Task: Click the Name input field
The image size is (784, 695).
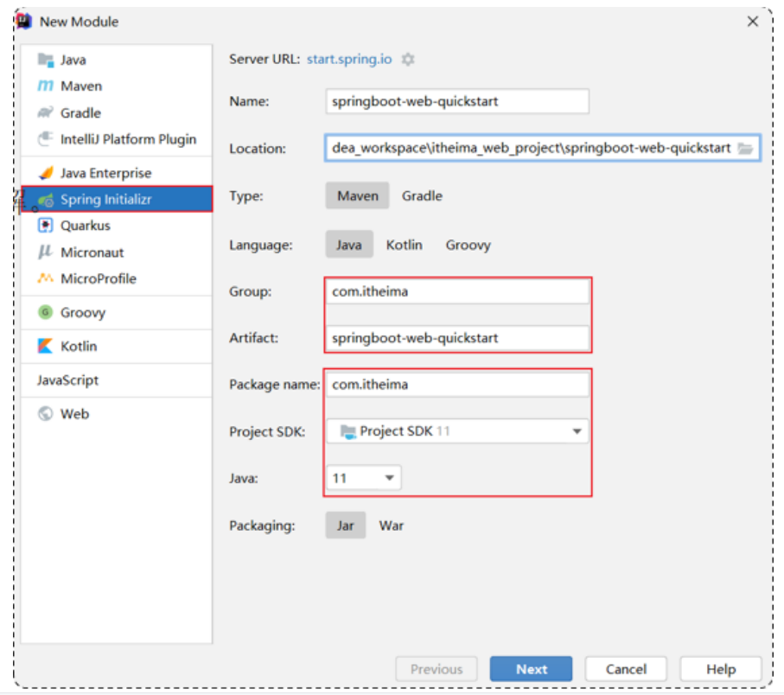Action: click(457, 101)
